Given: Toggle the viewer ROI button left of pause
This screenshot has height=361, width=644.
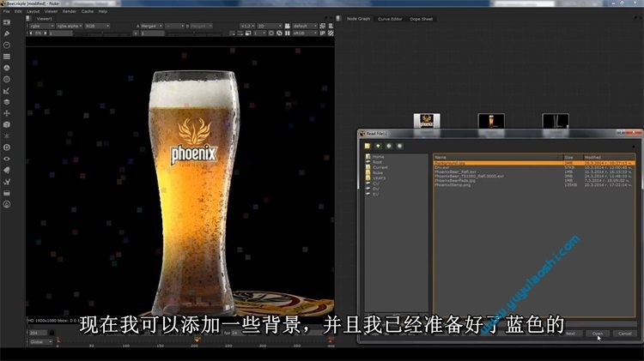Looking at the screenshot, I should click(279, 33).
